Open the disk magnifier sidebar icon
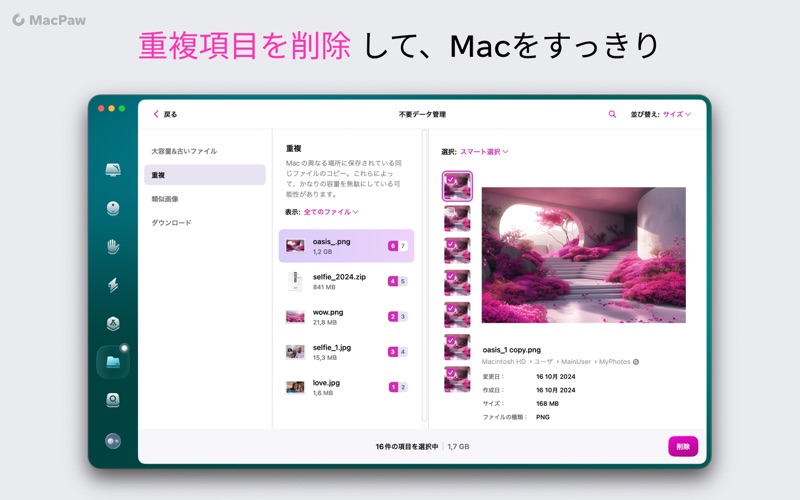This screenshot has width=800, height=500. (x=113, y=400)
